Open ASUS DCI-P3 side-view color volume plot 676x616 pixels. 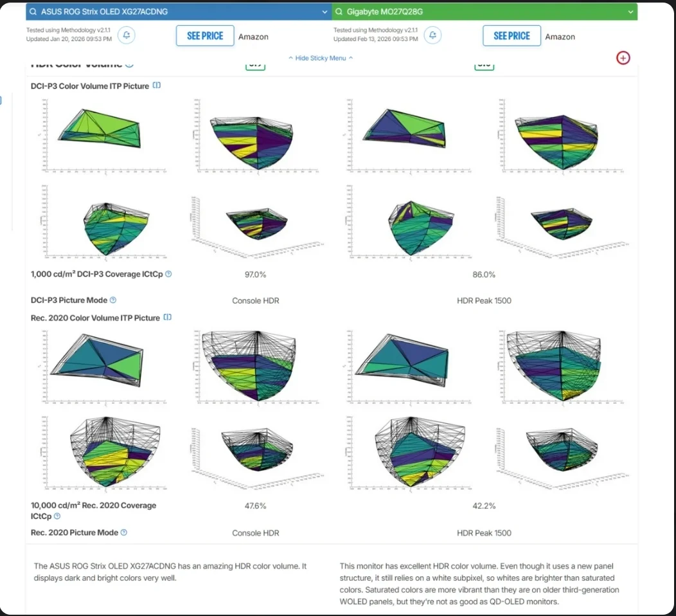click(x=256, y=136)
